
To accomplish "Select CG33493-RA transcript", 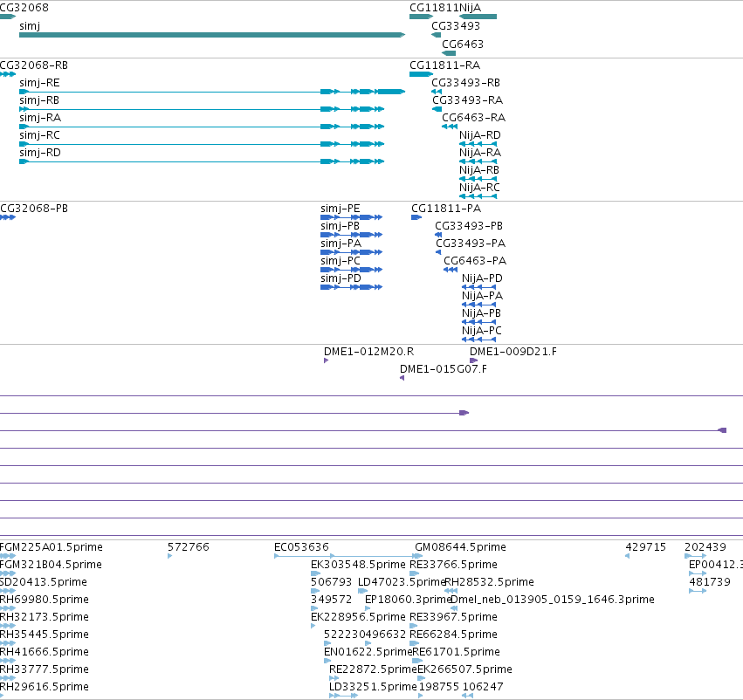I will [437, 109].
